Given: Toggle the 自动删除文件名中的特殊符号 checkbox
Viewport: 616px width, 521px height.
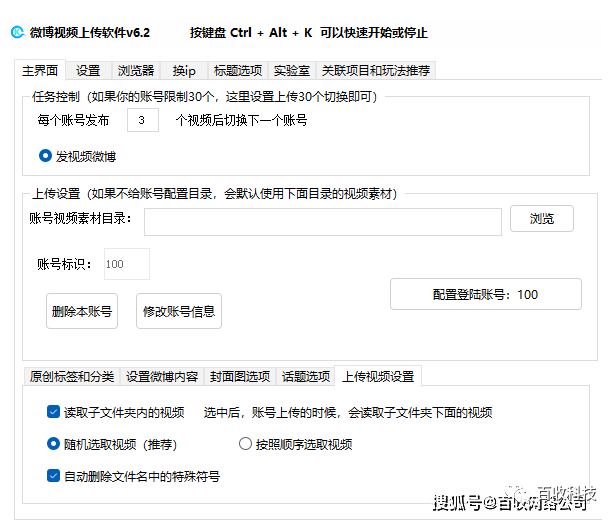Looking at the screenshot, I should coord(53,476).
